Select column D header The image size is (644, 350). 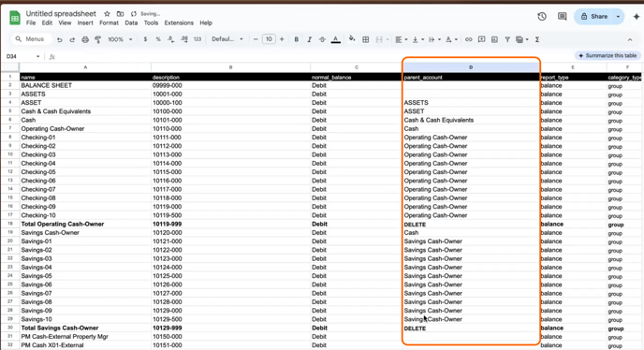(x=470, y=67)
